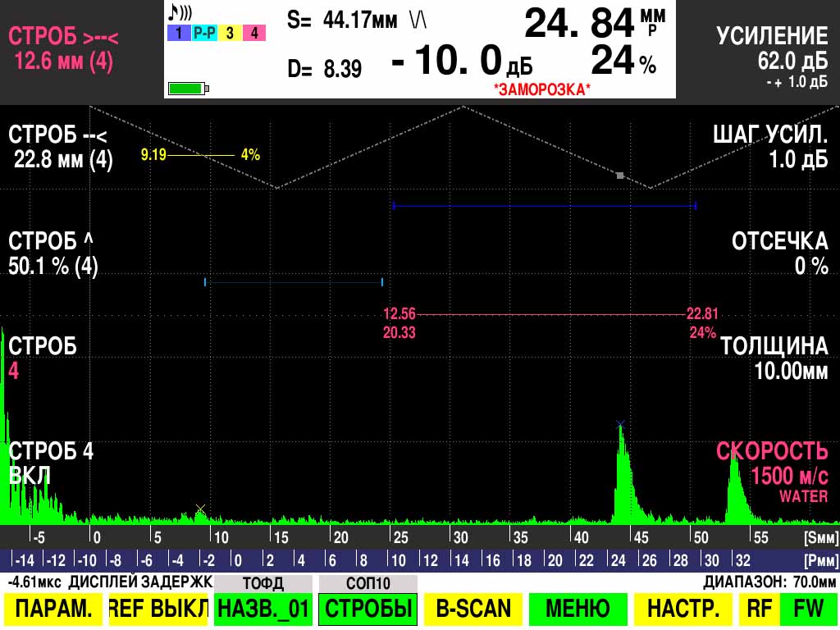
Task: Select the pink gate 4 indicator
Action: click(254, 34)
